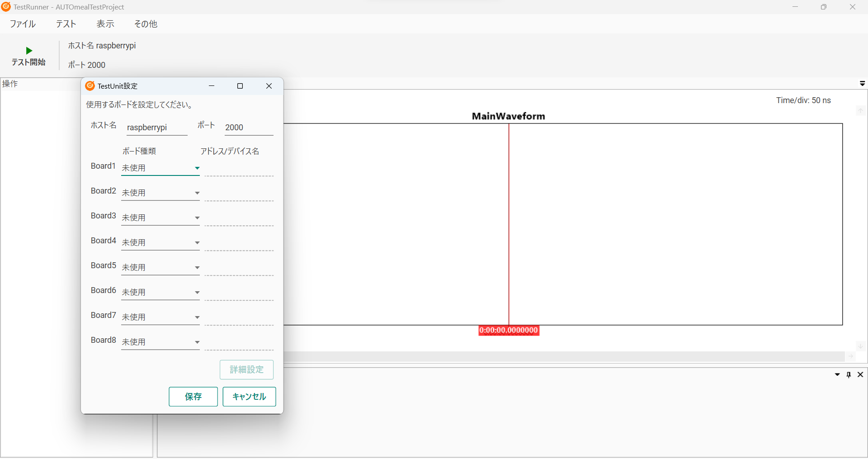Open the Board3 board type dropdown

(197, 218)
